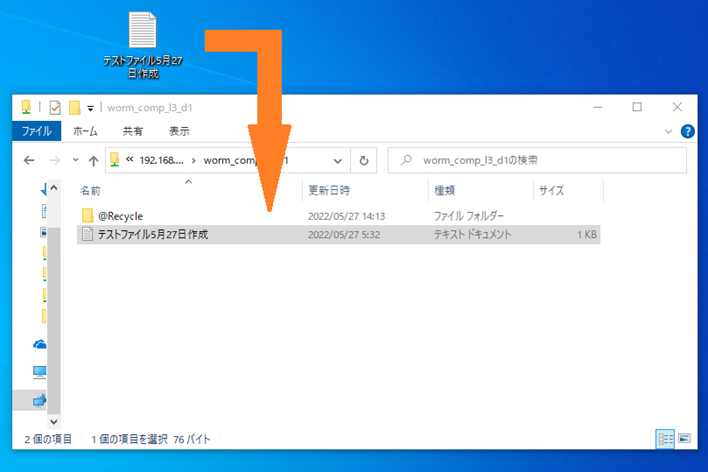Open Explorer help question mark icon

coord(687,131)
